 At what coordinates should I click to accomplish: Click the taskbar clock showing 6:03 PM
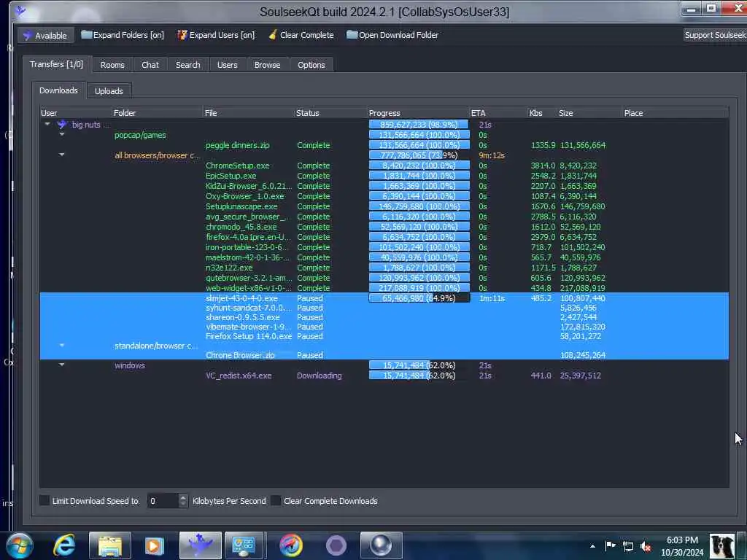(682, 546)
